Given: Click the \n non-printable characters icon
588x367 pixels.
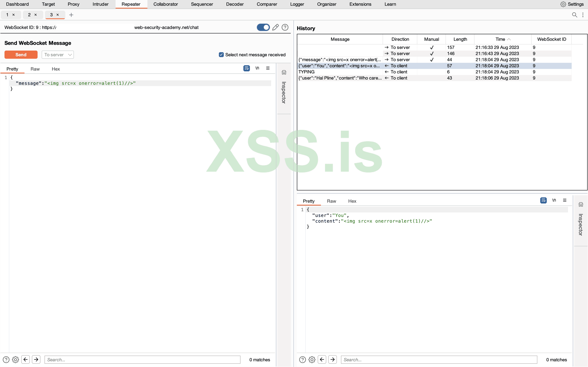Looking at the screenshot, I should tap(257, 68).
